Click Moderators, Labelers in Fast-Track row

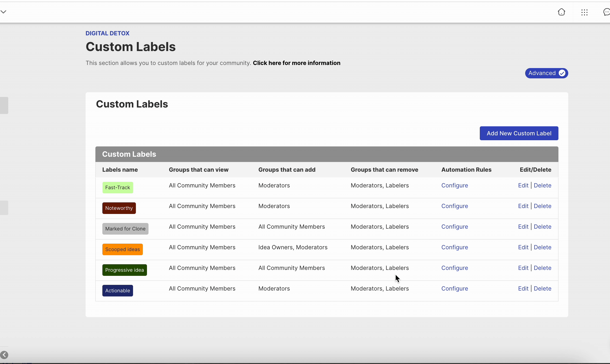click(x=380, y=185)
